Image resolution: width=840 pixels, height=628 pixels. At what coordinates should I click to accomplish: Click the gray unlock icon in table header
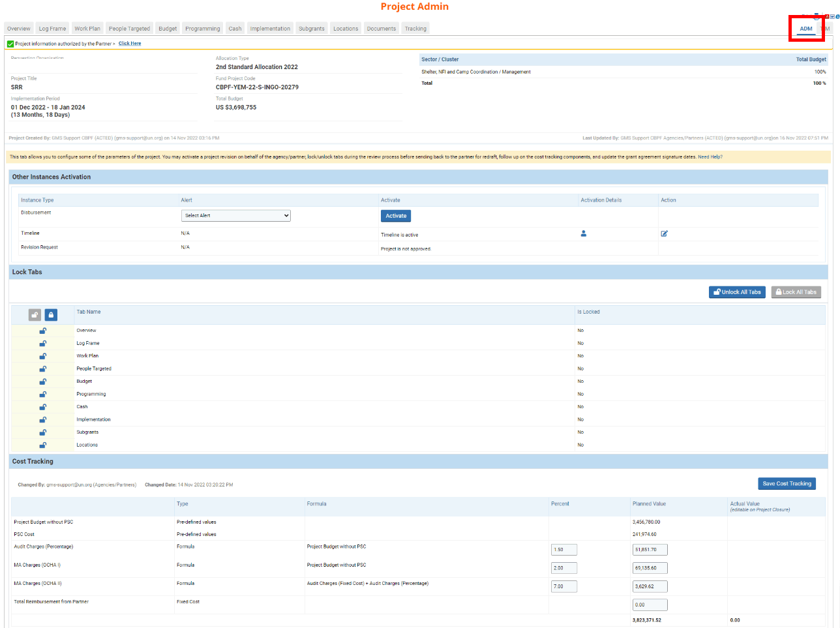tap(35, 315)
